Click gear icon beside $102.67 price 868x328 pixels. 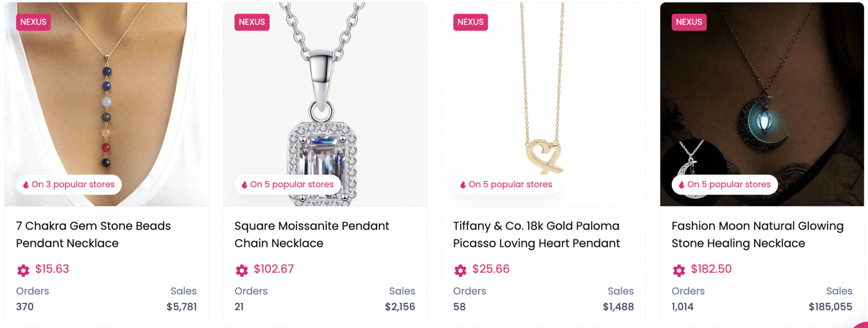tap(242, 270)
